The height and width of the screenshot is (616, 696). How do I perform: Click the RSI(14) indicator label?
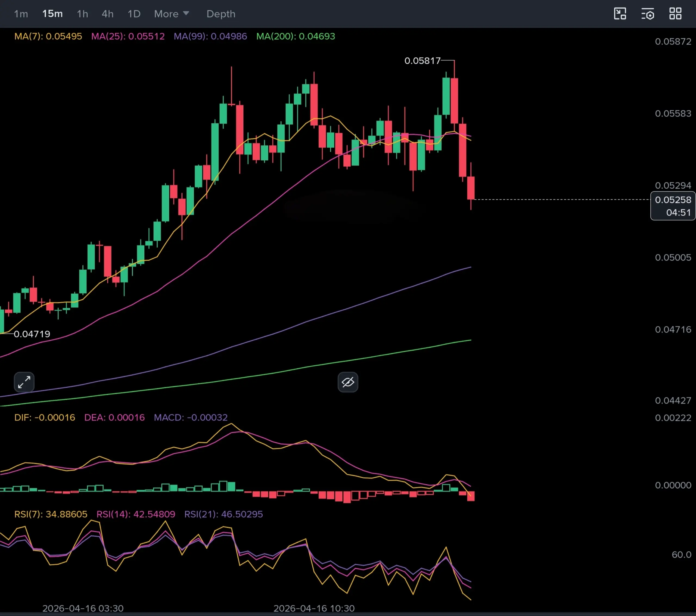(135, 514)
